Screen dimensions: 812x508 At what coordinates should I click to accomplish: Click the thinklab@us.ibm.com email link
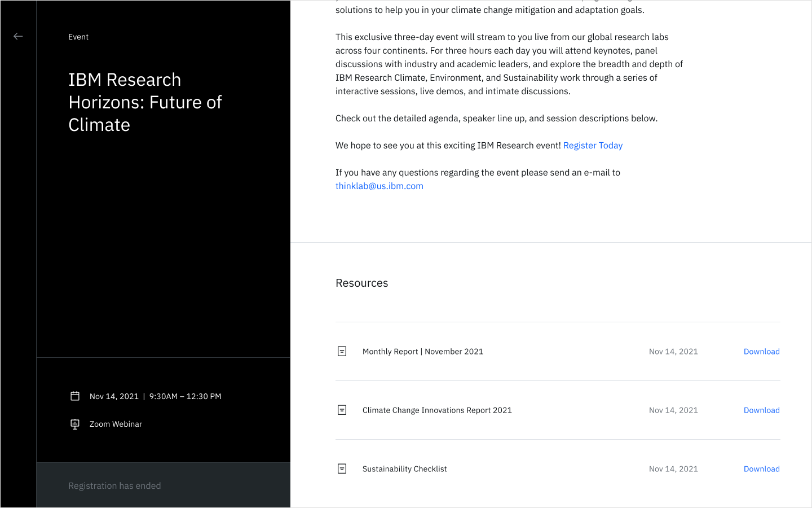click(x=379, y=186)
